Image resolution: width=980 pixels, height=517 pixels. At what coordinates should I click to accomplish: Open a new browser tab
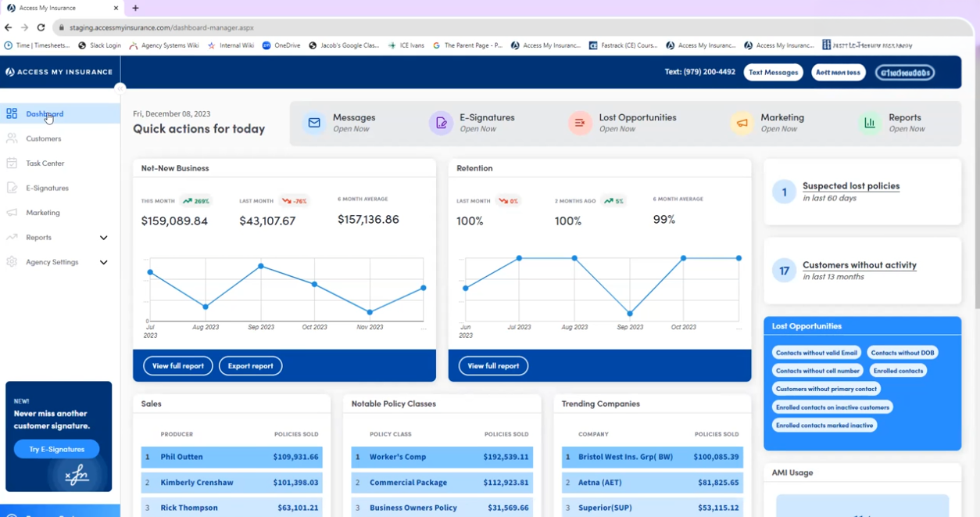click(135, 8)
